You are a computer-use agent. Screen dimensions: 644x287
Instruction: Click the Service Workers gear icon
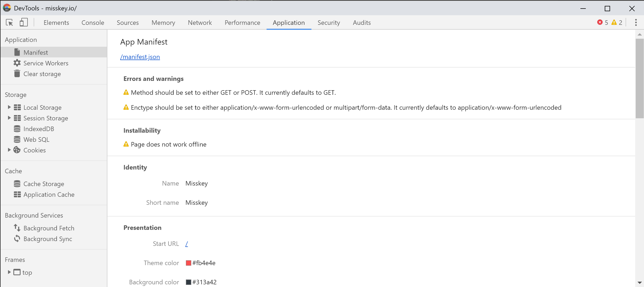17,63
